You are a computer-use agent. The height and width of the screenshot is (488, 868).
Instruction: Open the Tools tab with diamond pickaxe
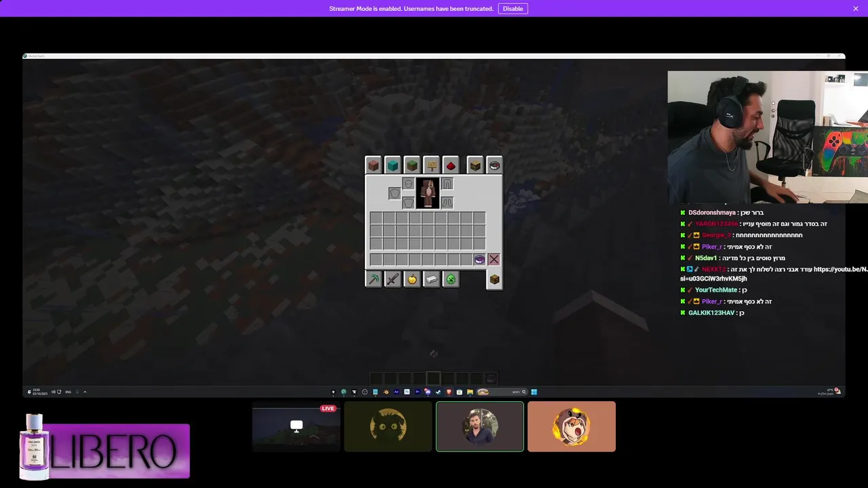pyautogui.click(x=373, y=279)
